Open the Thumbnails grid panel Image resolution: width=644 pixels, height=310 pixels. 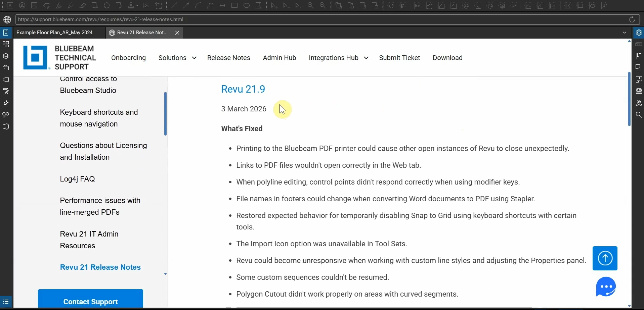pos(6,44)
